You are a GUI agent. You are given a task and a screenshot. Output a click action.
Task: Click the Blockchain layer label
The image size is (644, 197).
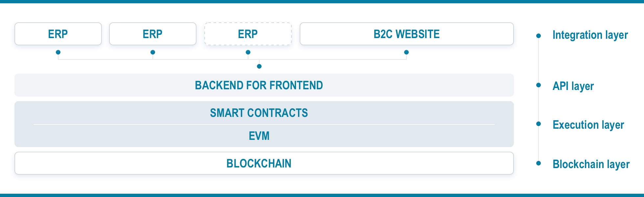(x=591, y=164)
